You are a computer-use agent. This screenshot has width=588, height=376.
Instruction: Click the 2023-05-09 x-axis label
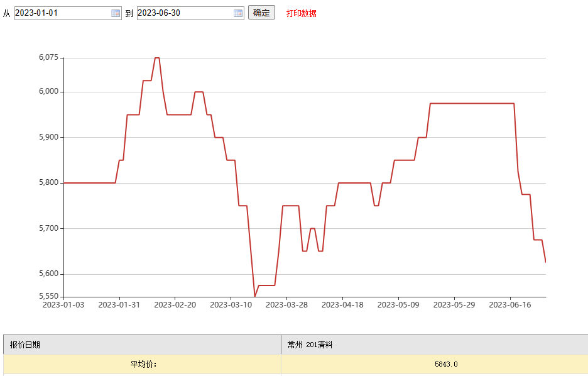[x=398, y=305]
